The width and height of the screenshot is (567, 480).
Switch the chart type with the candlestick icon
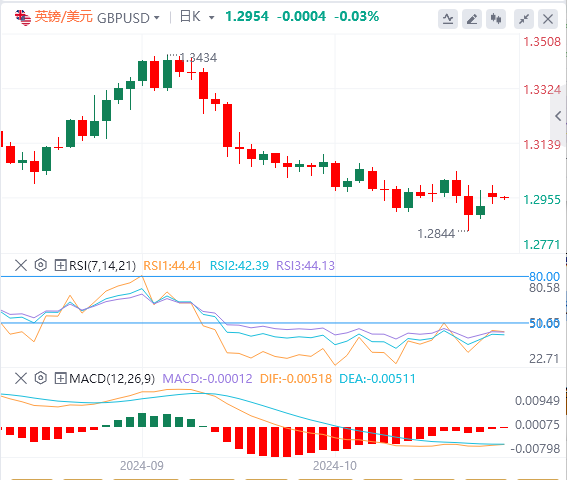496,19
